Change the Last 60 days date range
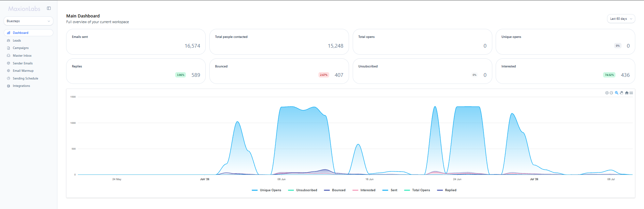The width and height of the screenshot is (644, 209). click(x=621, y=19)
